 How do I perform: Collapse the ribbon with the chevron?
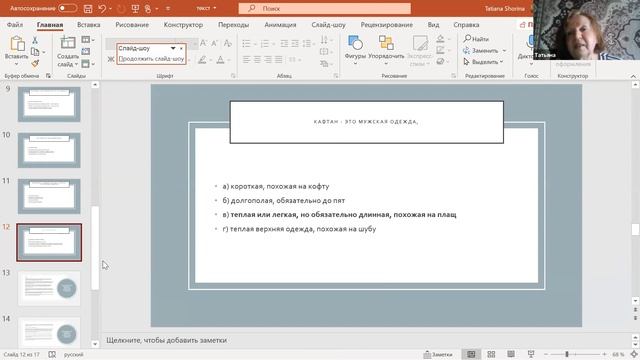pyautogui.click(x=633, y=76)
